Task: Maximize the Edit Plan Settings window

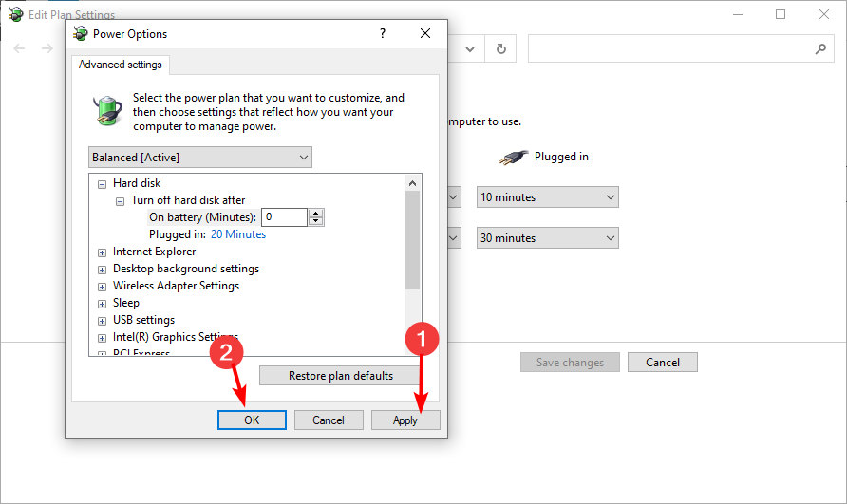Action: (781, 14)
